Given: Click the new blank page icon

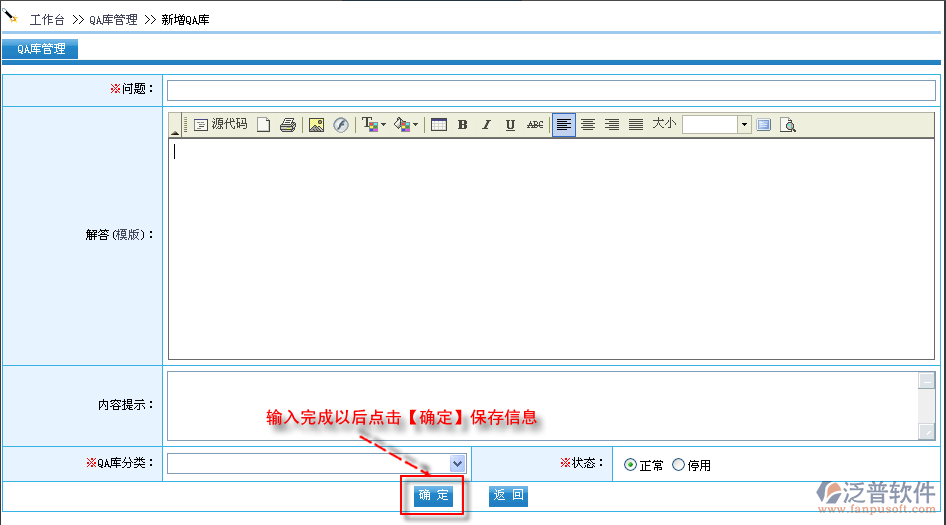Looking at the screenshot, I should tap(264, 124).
